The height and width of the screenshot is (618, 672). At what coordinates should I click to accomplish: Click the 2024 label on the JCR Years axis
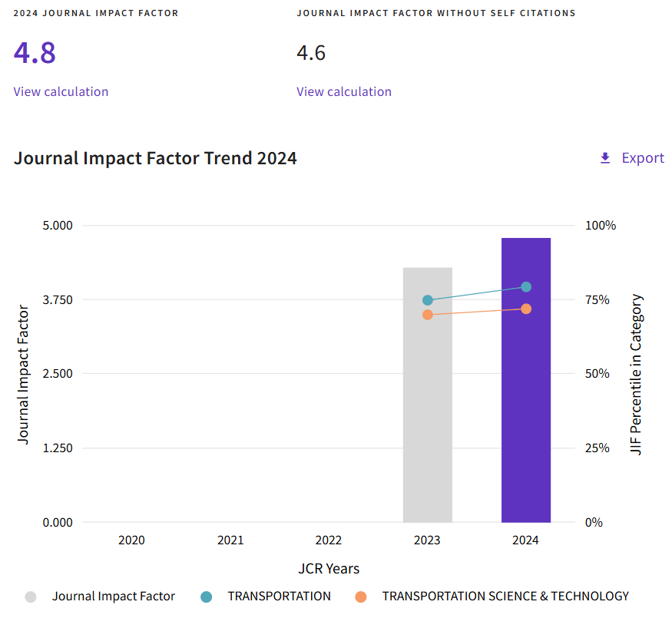526,540
